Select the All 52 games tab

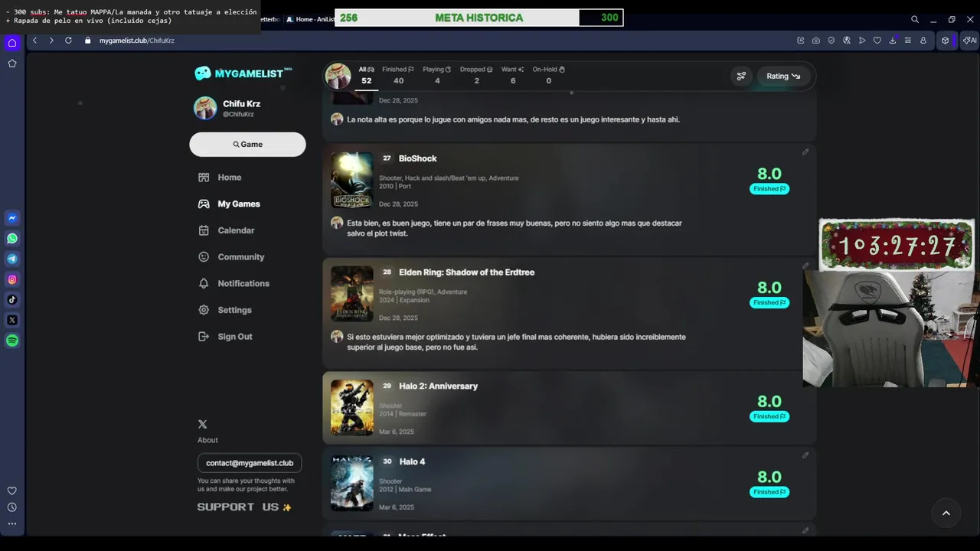click(366, 75)
